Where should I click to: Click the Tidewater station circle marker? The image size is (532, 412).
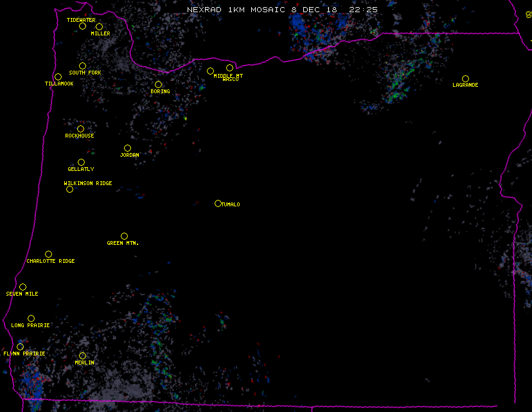click(x=82, y=26)
